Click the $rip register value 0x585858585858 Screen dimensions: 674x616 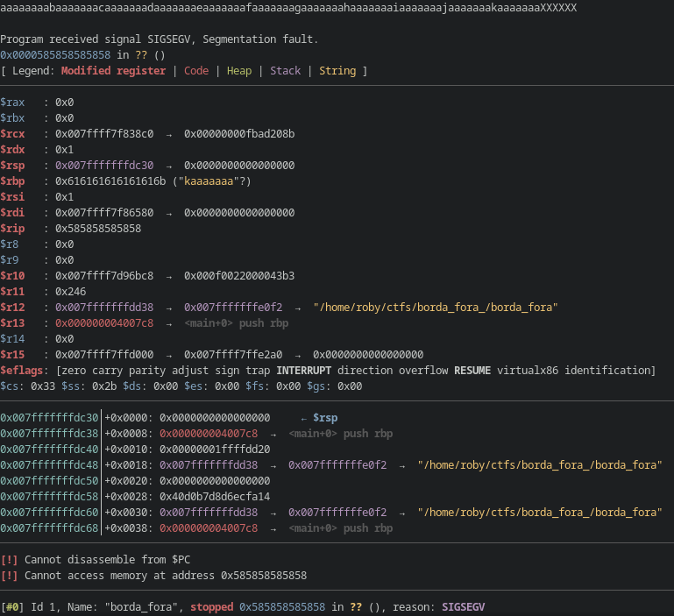(98, 228)
